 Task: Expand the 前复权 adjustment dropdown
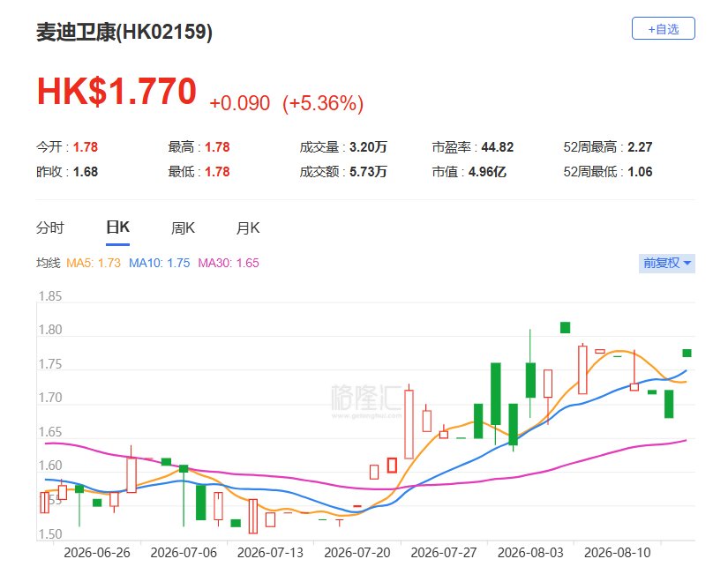coord(667,263)
